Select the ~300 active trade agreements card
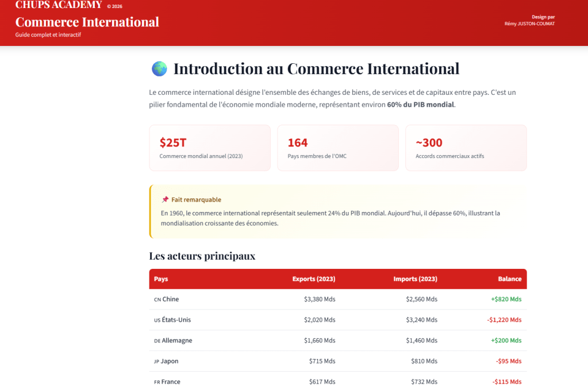The width and height of the screenshot is (588, 386). point(466,148)
